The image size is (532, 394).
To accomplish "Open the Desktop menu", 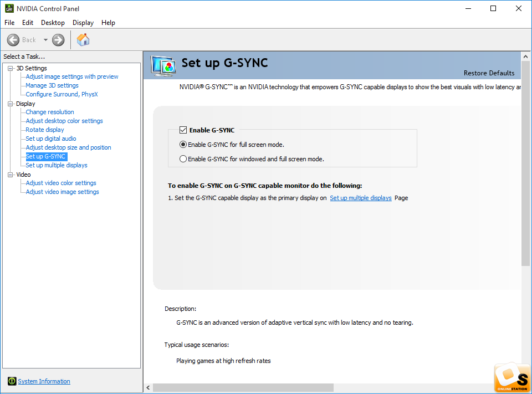I will click(53, 23).
